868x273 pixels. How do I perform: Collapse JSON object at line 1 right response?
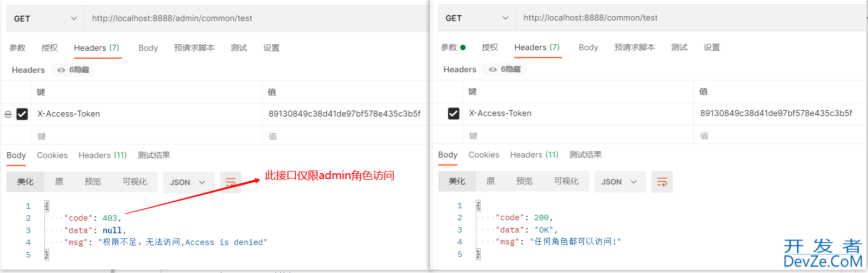(478, 206)
